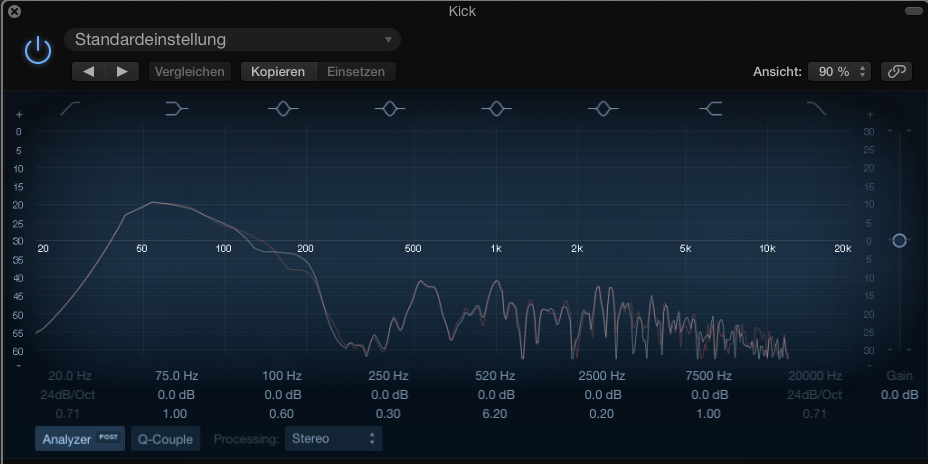
Task: Select the 75.0 Hz frequency value
Action: tap(176, 376)
